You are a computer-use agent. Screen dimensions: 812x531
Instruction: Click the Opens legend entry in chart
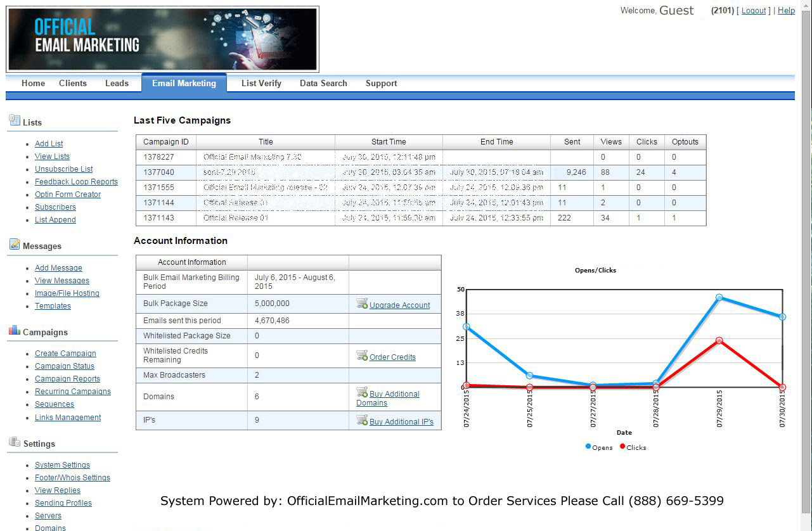click(x=599, y=447)
